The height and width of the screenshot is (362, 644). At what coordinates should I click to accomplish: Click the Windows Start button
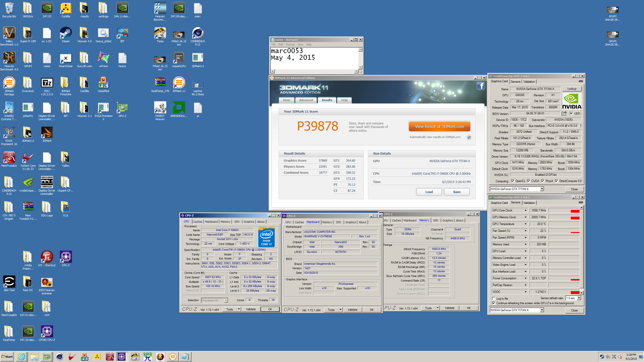point(7,356)
